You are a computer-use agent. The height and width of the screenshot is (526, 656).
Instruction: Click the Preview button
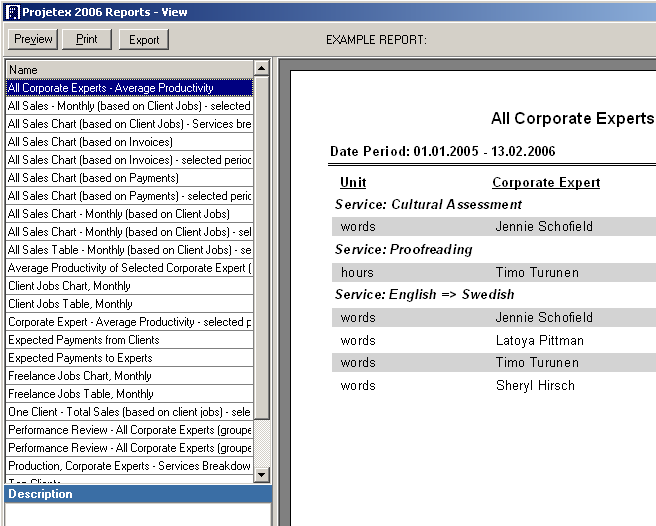pos(33,40)
